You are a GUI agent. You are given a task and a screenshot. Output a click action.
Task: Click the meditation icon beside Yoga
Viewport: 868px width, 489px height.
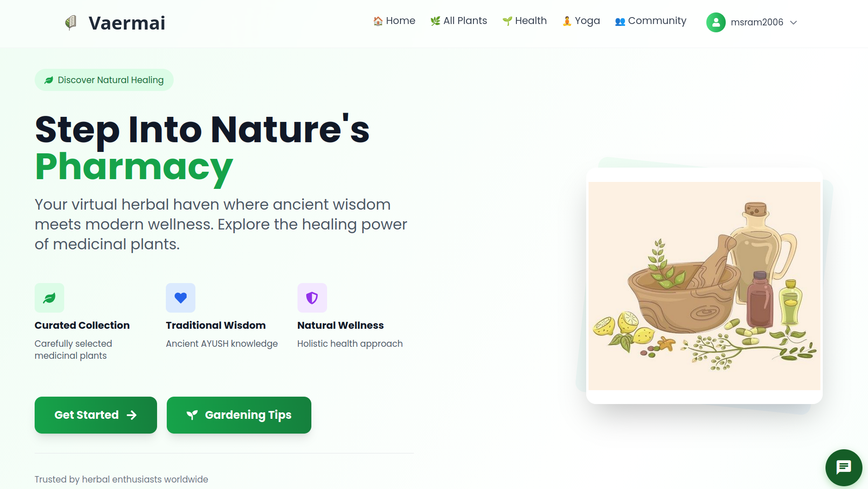click(567, 21)
